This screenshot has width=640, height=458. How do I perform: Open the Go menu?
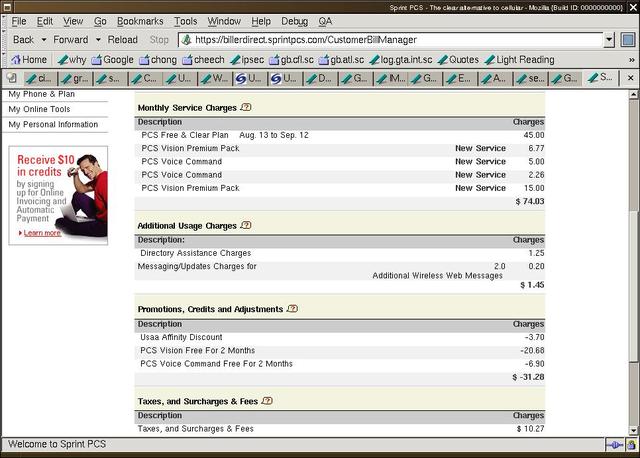point(100,21)
